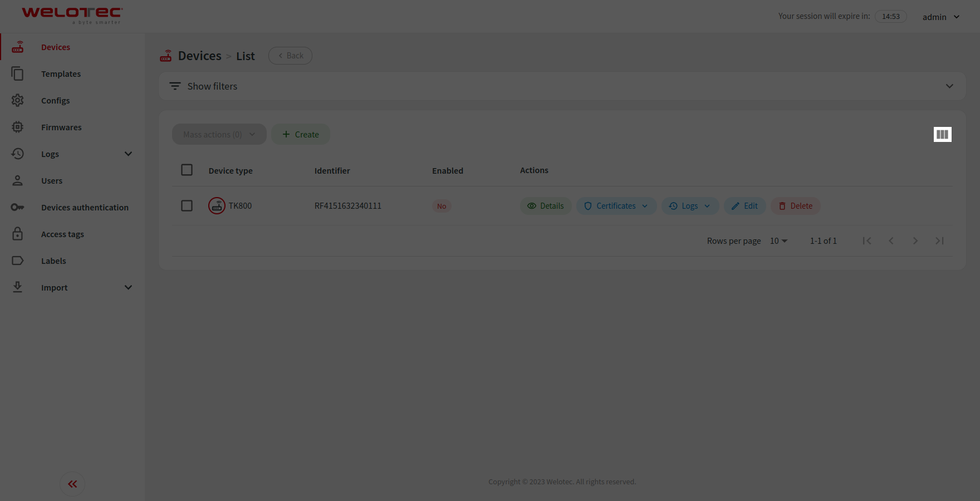Viewport: 980px width, 501px height.
Task: Go to the first page of results
Action: coord(867,241)
